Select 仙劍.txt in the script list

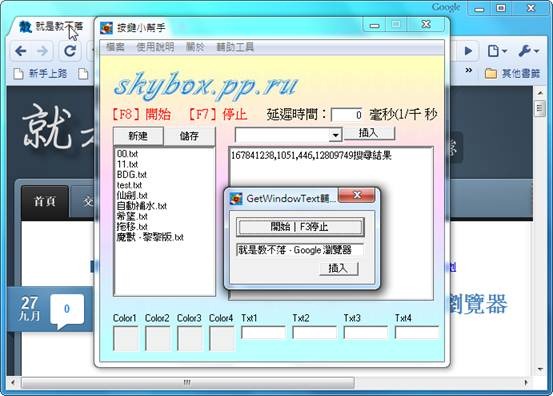(x=132, y=195)
